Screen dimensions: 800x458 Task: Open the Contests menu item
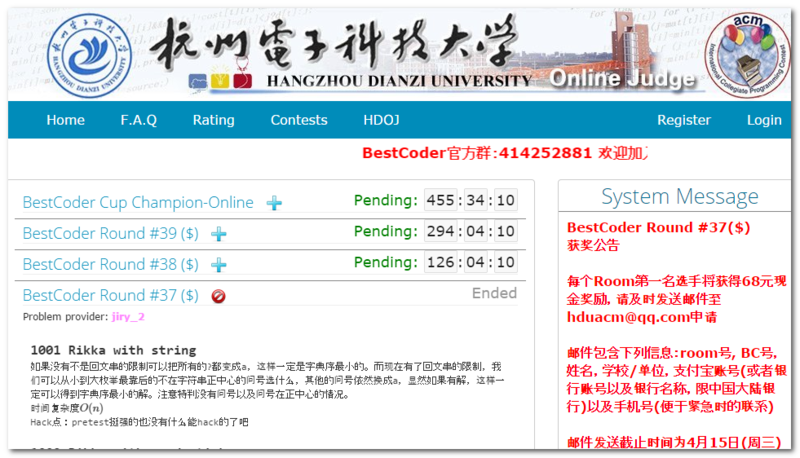[x=299, y=120]
